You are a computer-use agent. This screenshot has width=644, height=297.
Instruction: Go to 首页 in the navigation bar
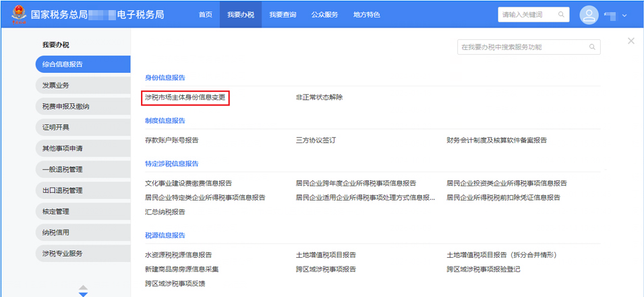click(206, 15)
